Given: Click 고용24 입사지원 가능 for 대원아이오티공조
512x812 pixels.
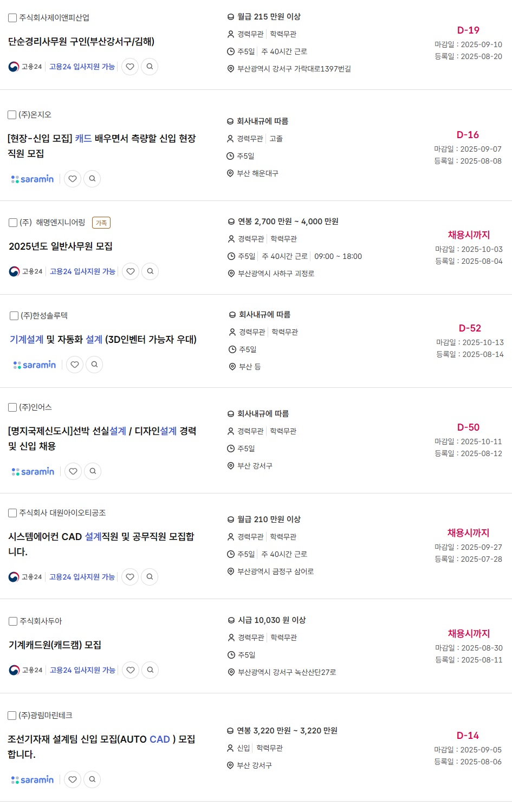Looking at the screenshot, I should coord(82,577).
